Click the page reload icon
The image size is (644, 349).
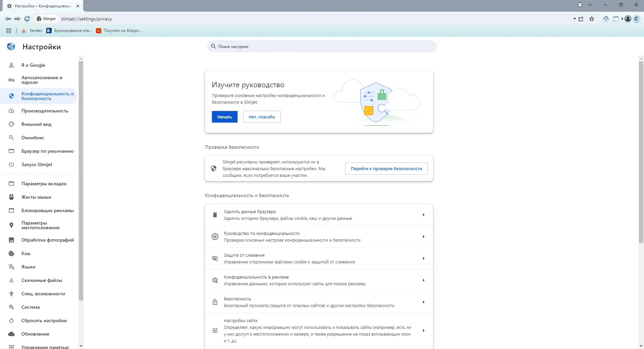[27, 19]
